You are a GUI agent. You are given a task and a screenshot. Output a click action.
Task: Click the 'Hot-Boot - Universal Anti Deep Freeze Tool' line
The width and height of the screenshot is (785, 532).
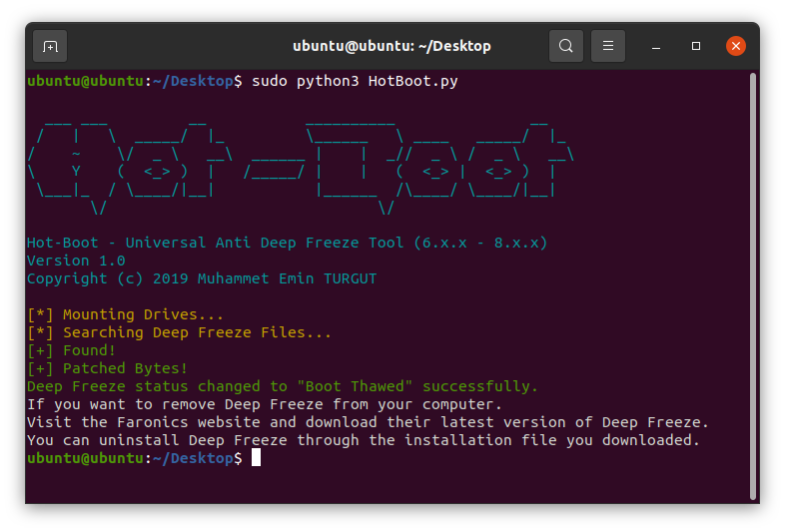(287, 243)
